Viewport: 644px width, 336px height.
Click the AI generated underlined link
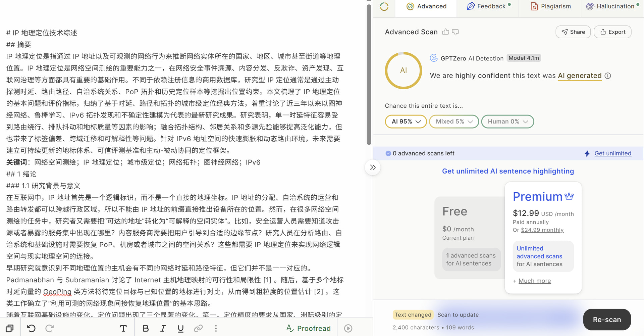tap(580, 76)
